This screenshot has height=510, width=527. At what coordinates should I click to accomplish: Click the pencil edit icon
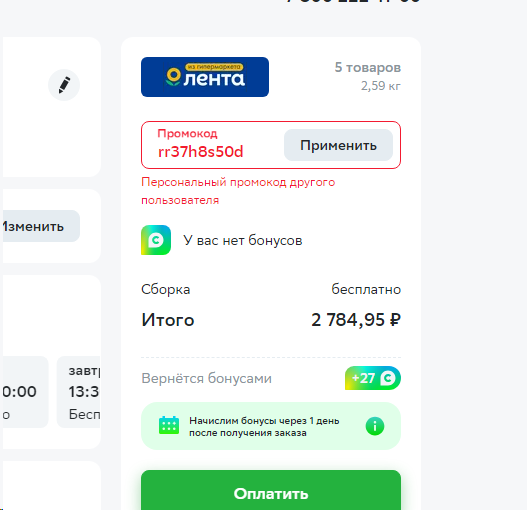[x=64, y=85]
